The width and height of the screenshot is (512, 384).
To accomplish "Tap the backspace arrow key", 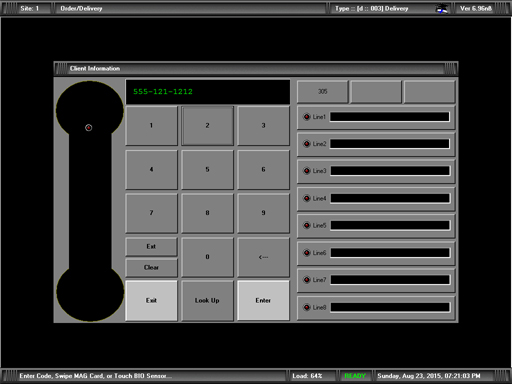I will [263, 257].
